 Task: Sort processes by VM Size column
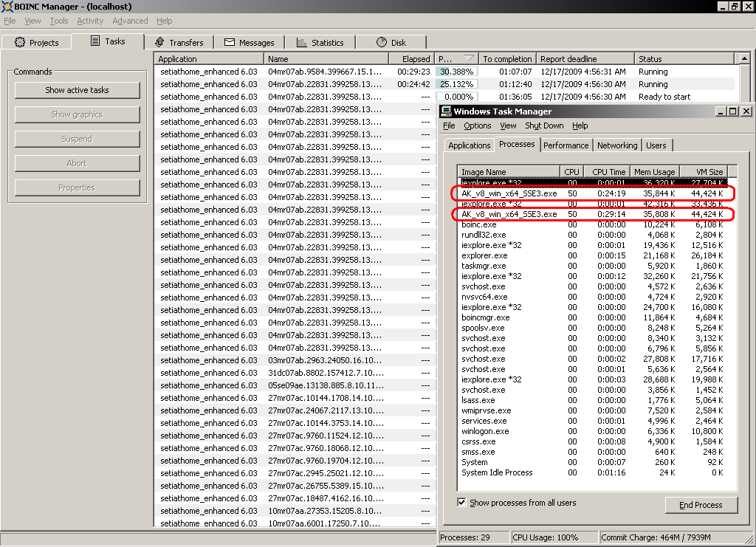tap(703, 172)
